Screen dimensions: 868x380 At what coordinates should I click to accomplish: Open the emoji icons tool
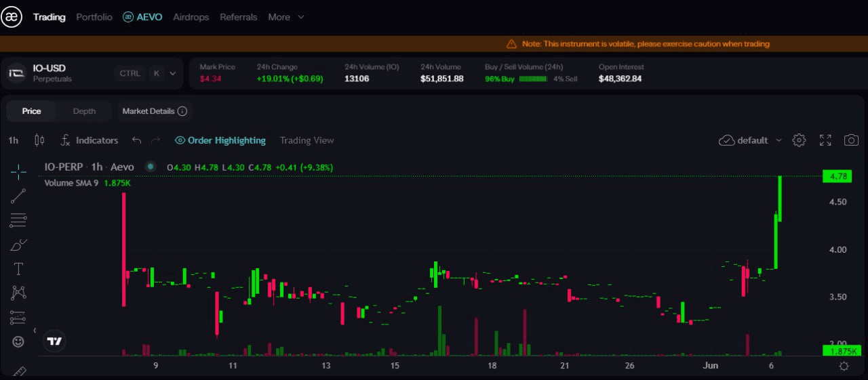coord(18,341)
